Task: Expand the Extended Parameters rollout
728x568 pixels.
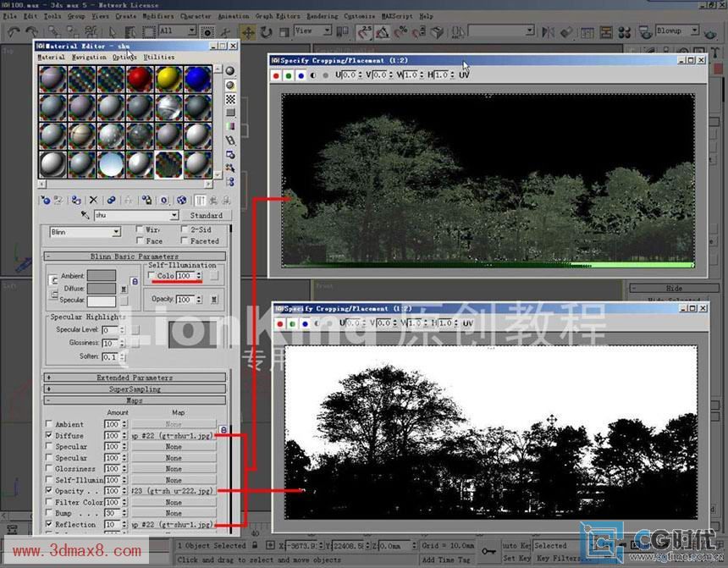Action: click(x=135, y=378)
